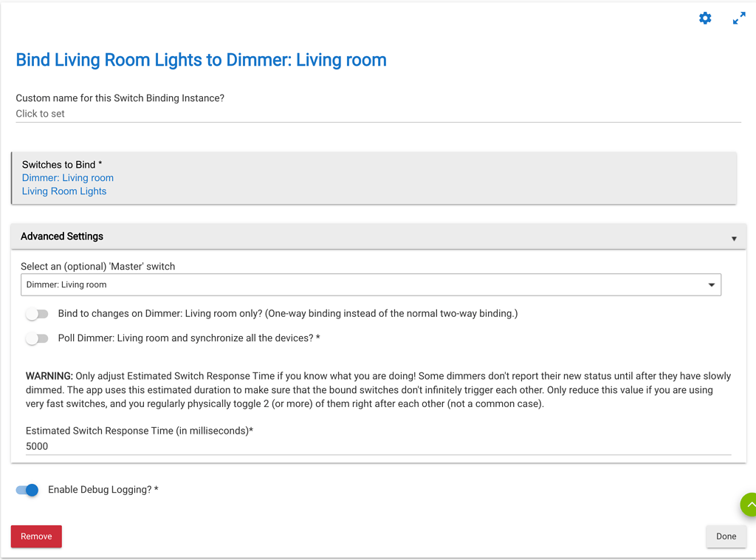Click the fullscreen expand arrows icon
Image resolution: width=756 pixels, height=560 pixels.
click(739, 18)
